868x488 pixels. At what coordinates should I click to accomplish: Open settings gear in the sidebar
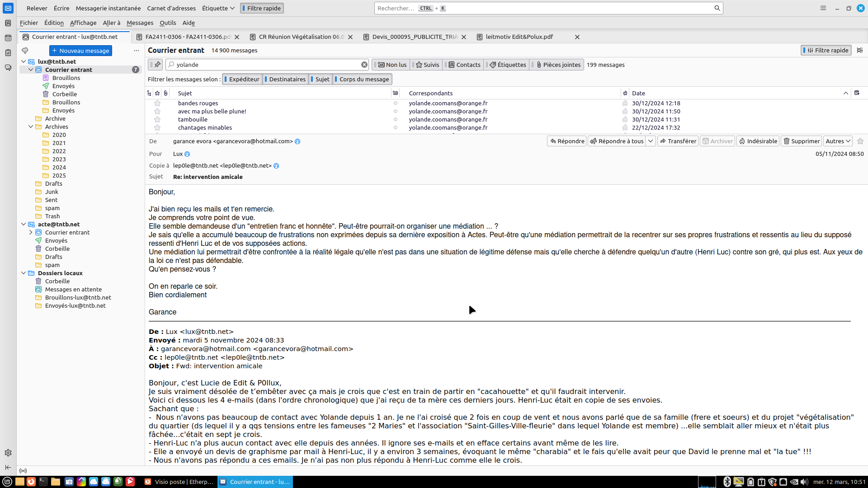click(x=8, y=453)
